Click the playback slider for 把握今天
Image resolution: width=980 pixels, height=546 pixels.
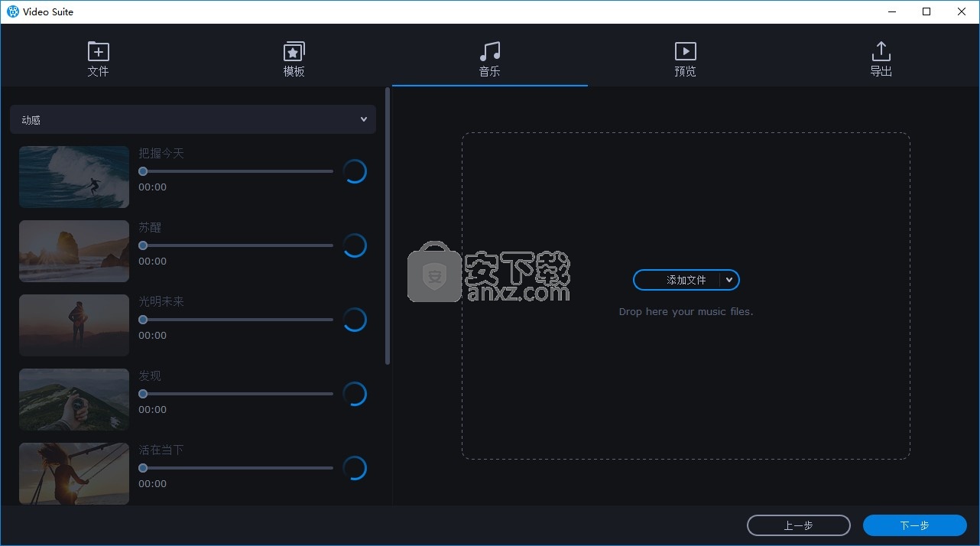tap(236, 171)
